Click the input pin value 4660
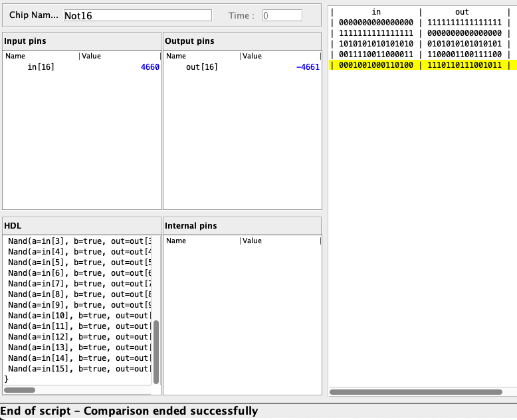The width and height of the screenshot is (517, 420). click(x=150, y=67)
